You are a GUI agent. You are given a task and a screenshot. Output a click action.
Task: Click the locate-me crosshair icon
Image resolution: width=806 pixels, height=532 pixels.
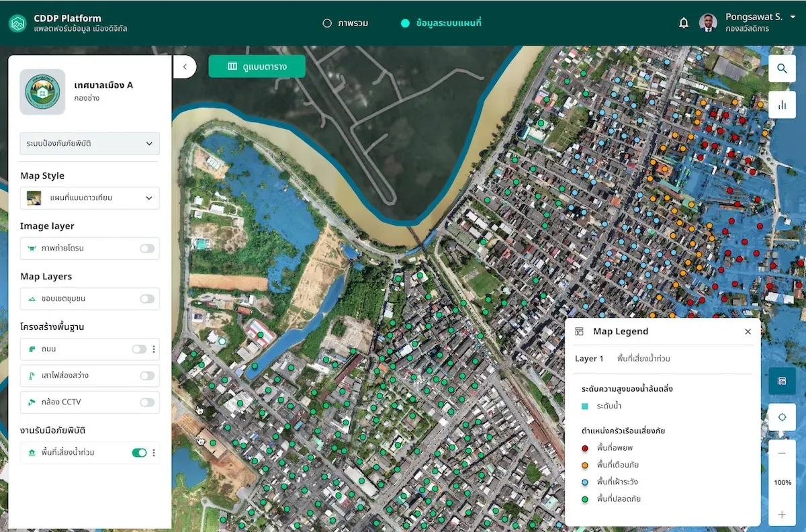point(782,417)
